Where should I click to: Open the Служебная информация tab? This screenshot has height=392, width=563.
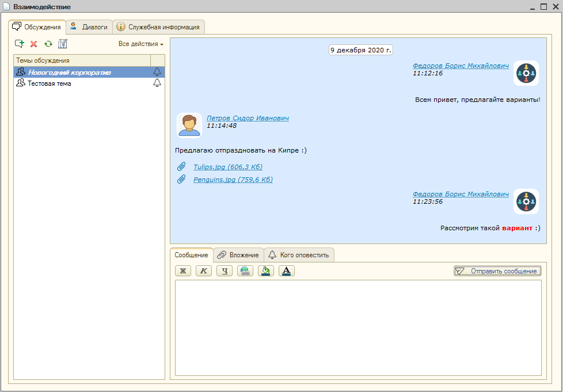coord(158,26)
